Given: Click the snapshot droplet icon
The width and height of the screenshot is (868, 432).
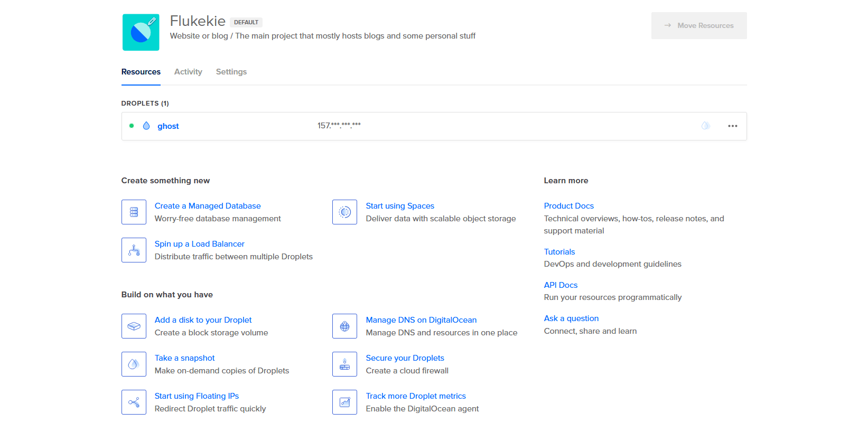Looking at the screenshot, I should (x=134, y=364).
